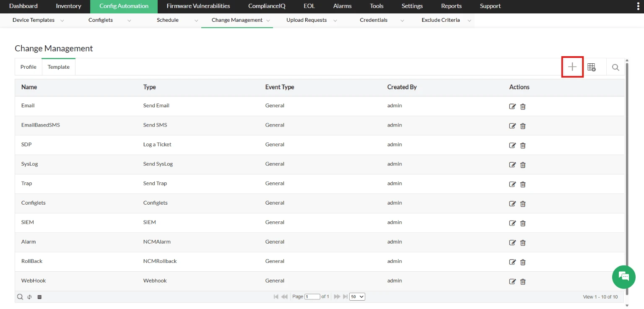Delete the SDP template

[x=523, y=145]
